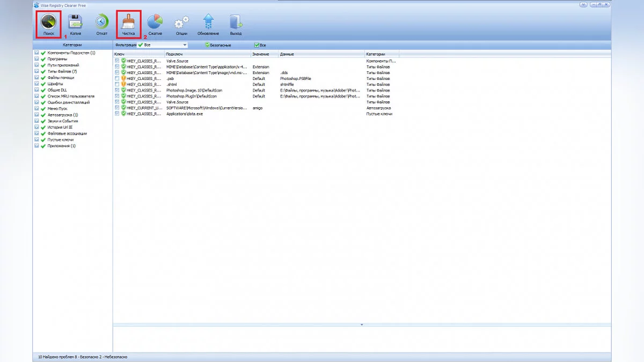The width and height of the screenshot is (644, 362).
Task: Select the Applications\dota.exe registry row
Action: click(184, 114)
